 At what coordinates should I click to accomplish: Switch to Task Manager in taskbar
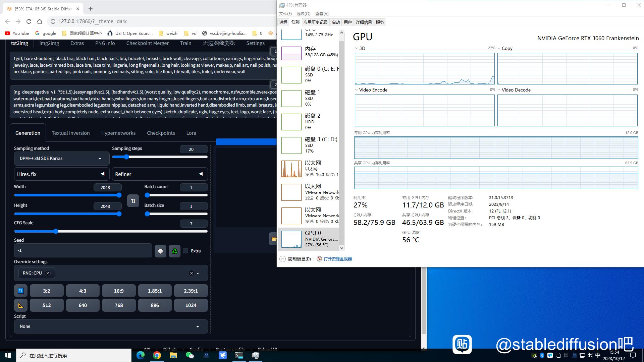pos(255,355)
